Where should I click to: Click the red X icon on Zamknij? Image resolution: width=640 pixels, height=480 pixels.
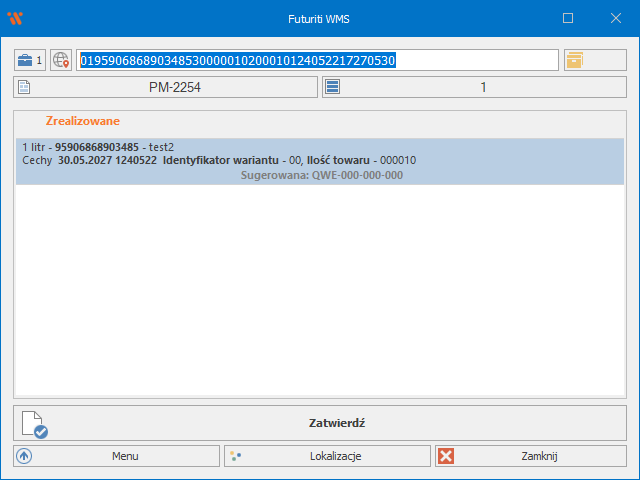coord(446,456)
